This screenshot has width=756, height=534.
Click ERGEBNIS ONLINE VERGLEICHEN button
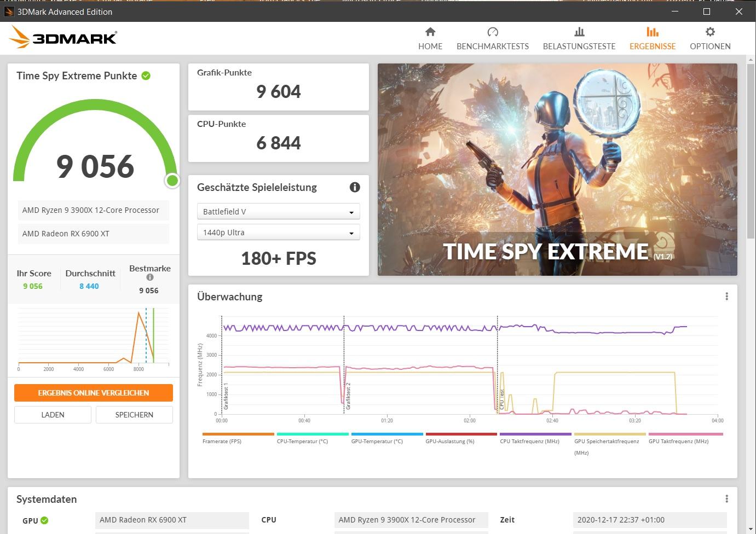point(94,393)
